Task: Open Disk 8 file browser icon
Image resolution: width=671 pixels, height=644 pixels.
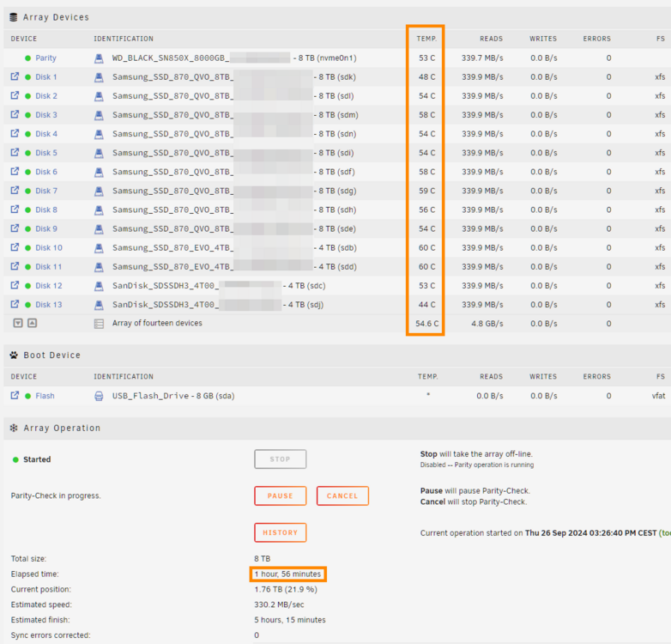Action: pyautogui.click(x=15, y=210)
